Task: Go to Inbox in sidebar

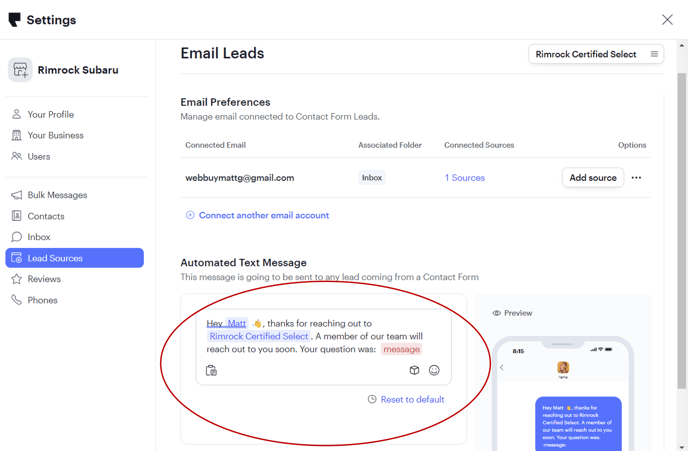Action: coord(39,237)
